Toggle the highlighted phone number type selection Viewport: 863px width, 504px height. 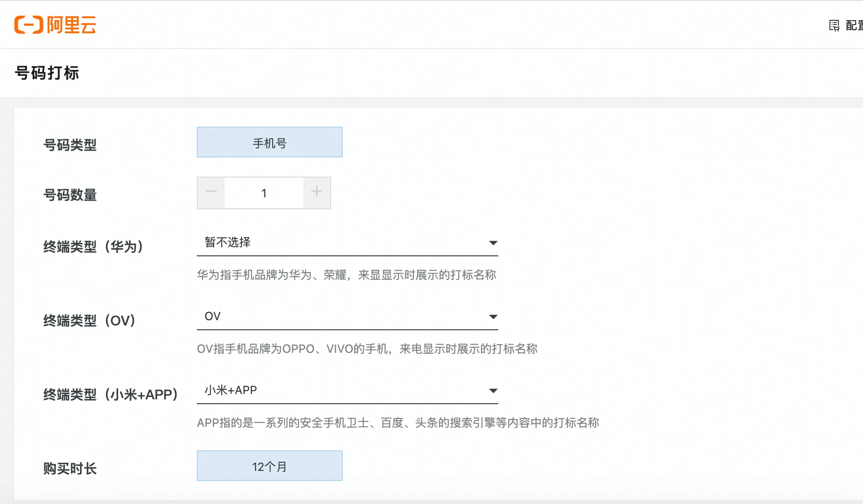click(269, 142)
